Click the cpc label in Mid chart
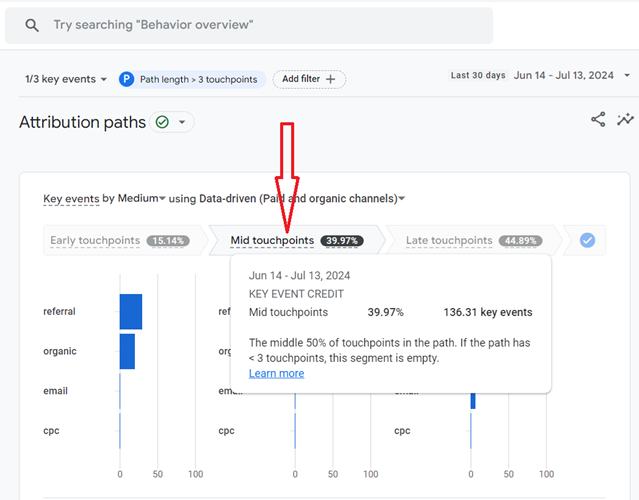639x500 pixels. (x=227, y=431)
